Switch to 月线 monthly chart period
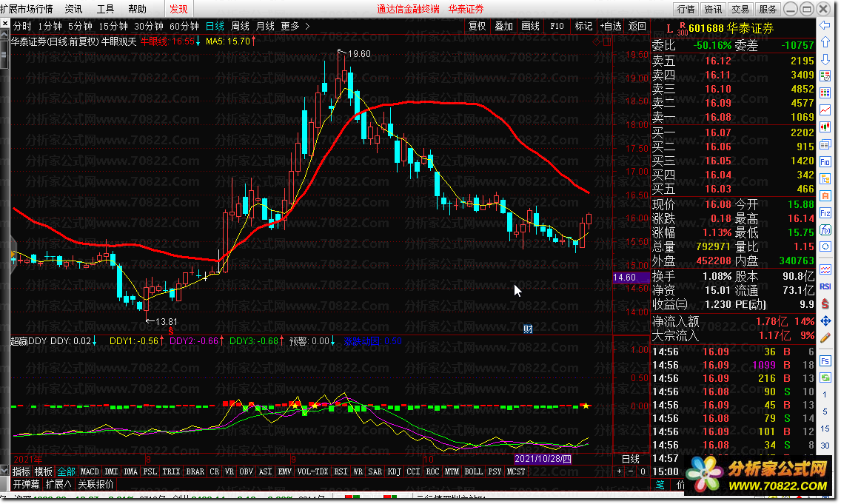This screenshot has height=504, width=841. pyautogui.click(x=265, y=26)
